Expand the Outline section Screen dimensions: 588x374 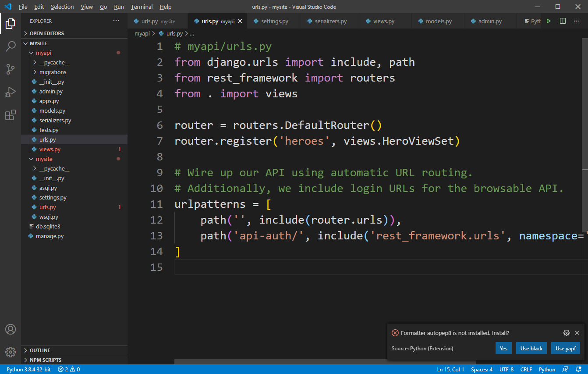click(74, 350)
